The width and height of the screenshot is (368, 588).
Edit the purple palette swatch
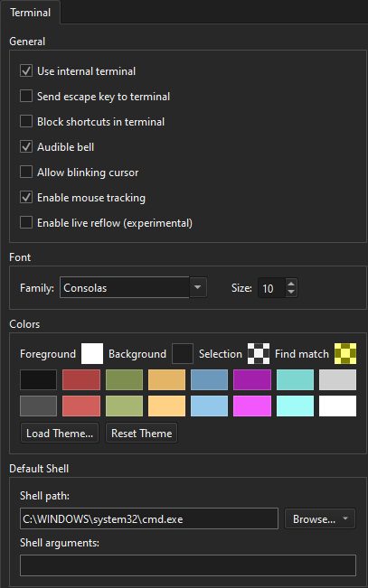(x=252, y=380)
